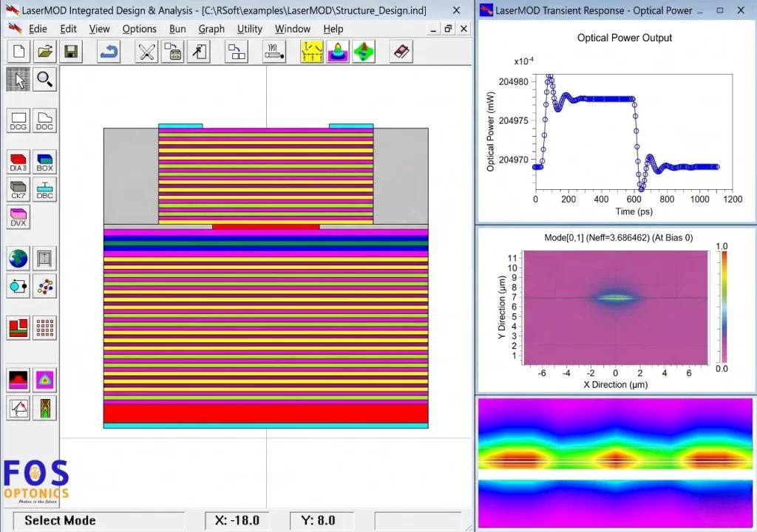Click the magenta contour mode icon
The height and width of the screenshot is (532, 757).
click(x=44, y=380)
